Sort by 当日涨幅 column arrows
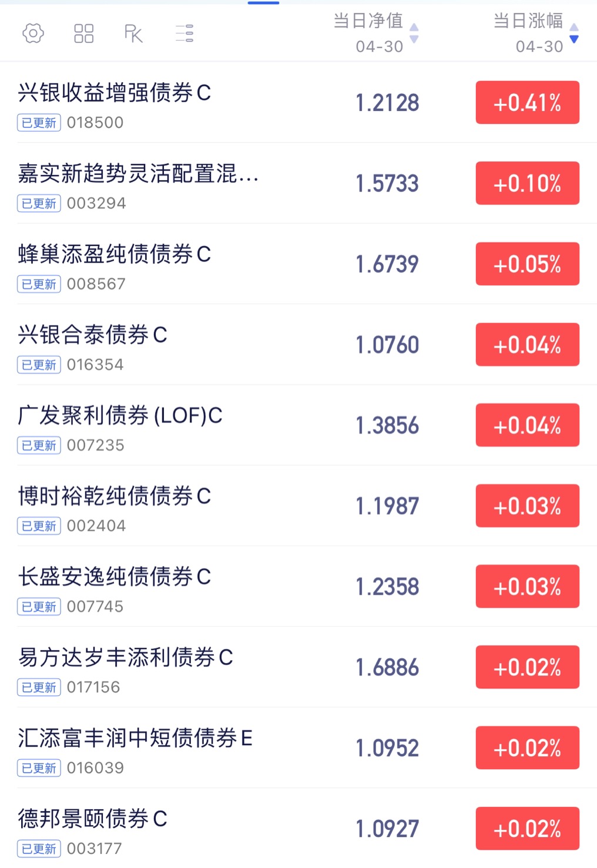Viewport: 597px width, 868px height. point(575,33)
